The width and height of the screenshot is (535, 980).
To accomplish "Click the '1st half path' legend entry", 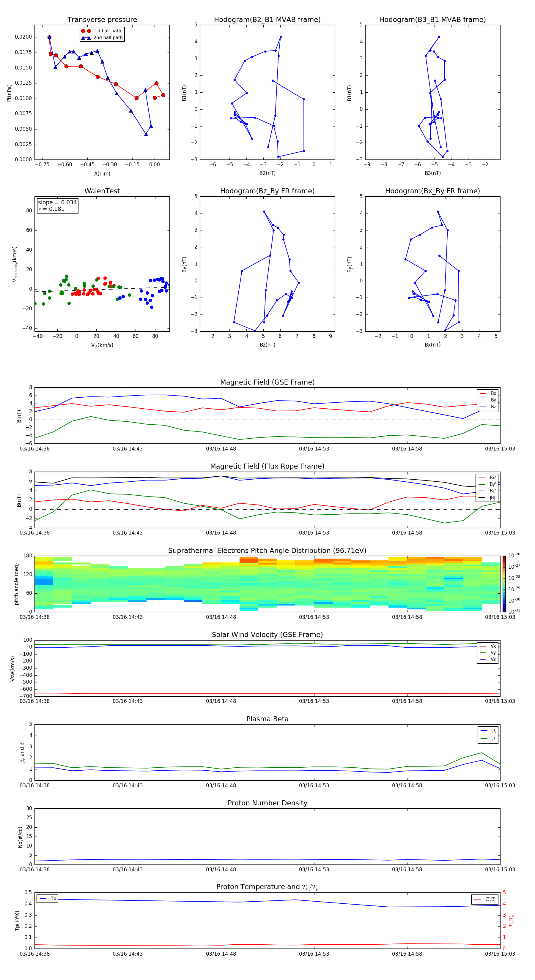I will [101, 31].
